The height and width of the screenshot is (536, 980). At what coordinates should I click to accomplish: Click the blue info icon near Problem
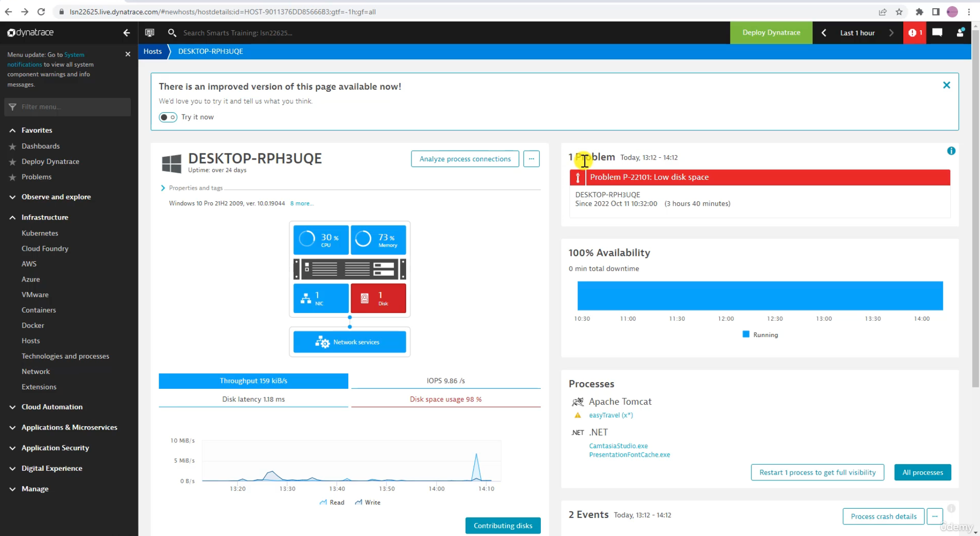(x=951, y=151)
